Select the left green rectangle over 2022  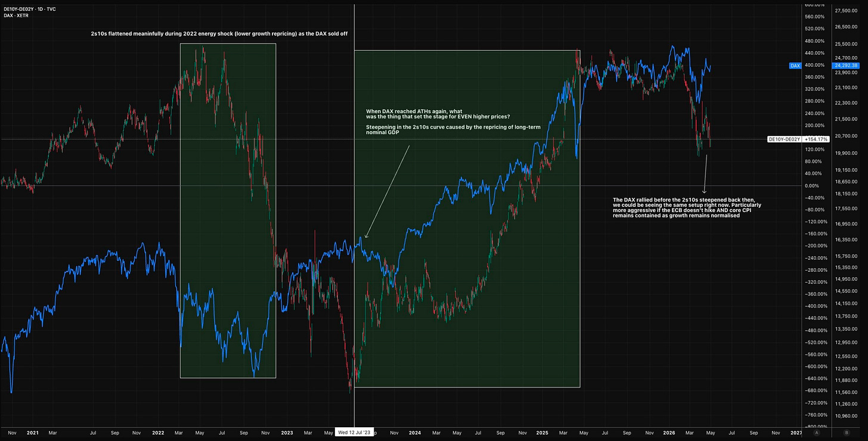tap(228, 210)
